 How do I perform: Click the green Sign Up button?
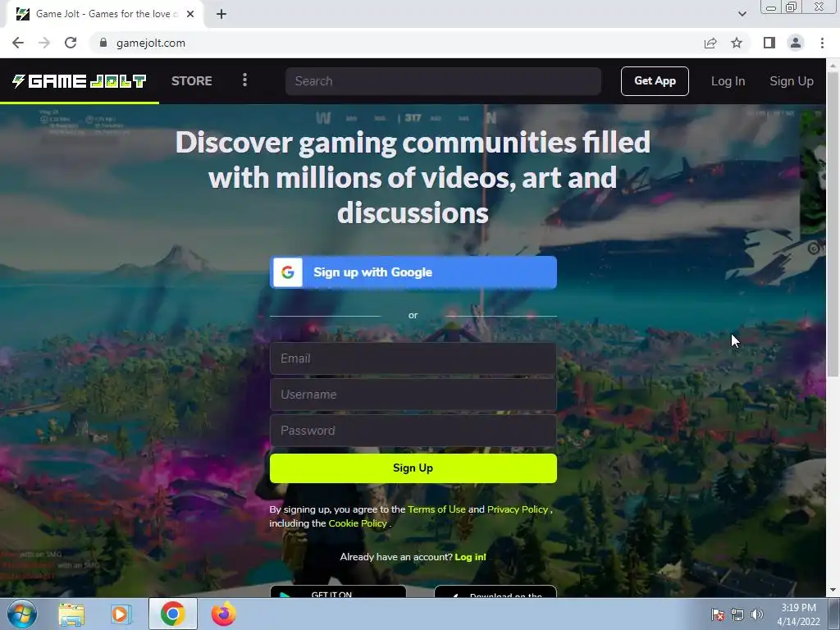coord(413,468)
